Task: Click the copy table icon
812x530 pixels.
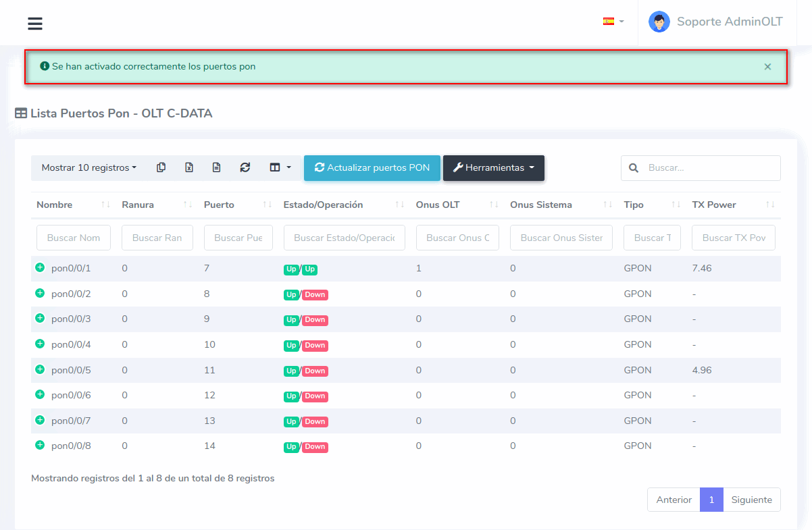Action: pyautogui.click(x=161, y=167)
